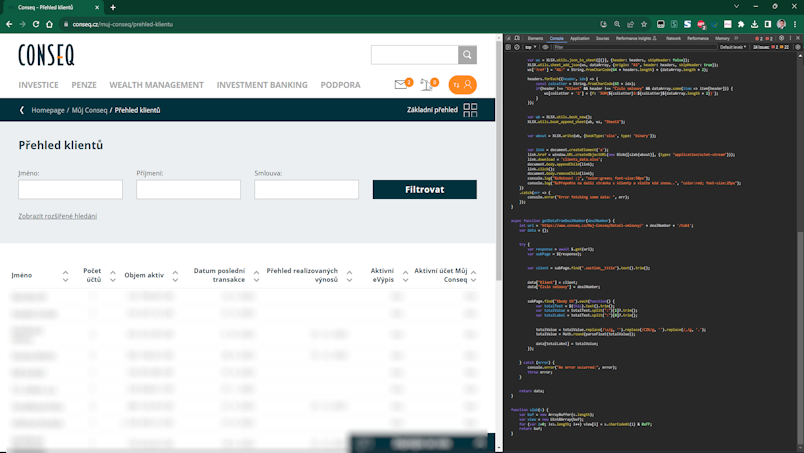804x453 pixels.
Task: Open the user profile orange button
Action: pos(462,86)
